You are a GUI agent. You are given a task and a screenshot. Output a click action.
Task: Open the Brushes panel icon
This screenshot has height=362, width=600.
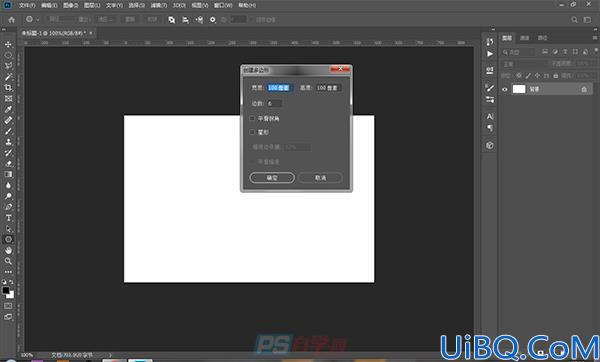(x=490, y=88)
